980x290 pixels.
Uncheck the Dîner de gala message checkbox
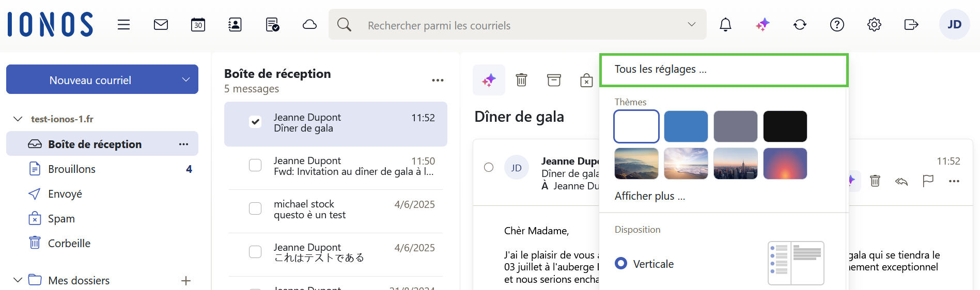tap(255, 122)
